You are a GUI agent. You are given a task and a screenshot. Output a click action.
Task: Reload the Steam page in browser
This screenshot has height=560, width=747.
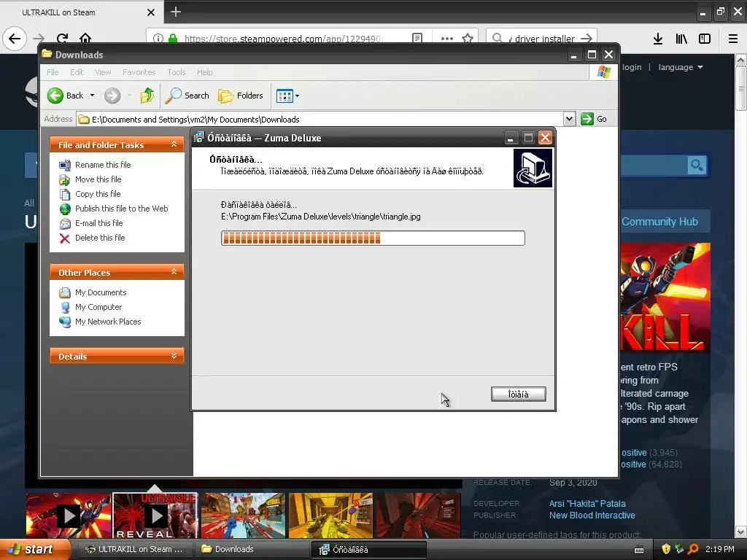coord(62,38)
